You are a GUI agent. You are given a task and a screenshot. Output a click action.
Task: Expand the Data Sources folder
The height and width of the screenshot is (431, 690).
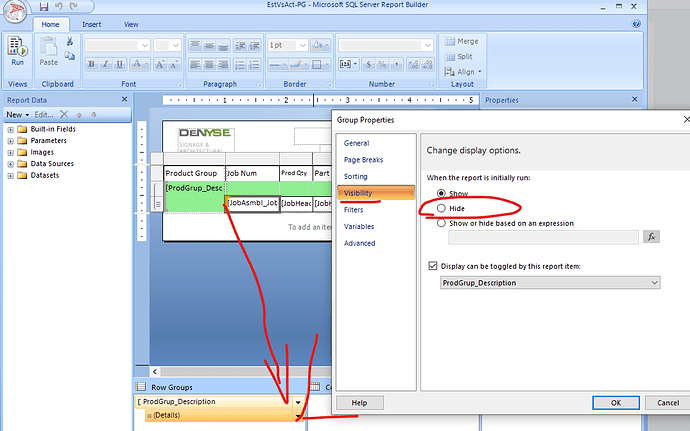[11, 164]
